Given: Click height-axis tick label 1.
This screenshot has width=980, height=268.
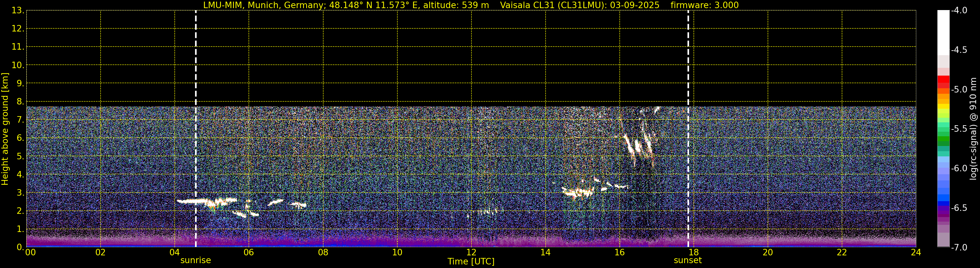Looking at the screenshot, I should click(x=20, y=229).
